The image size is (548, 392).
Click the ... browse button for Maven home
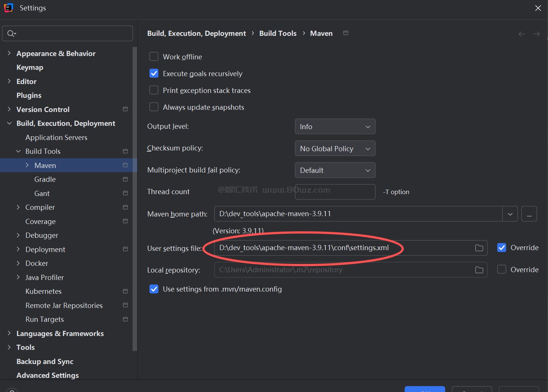(529, 214)
